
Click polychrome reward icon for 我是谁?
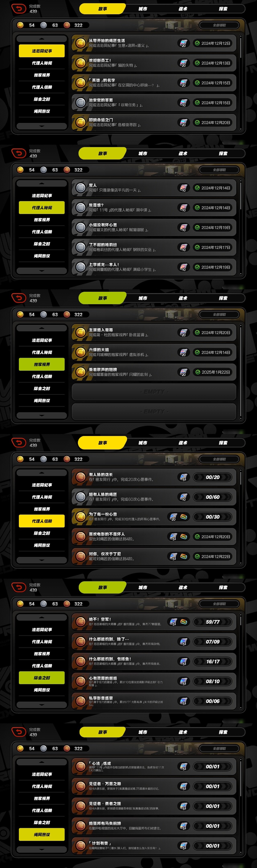(183, 208)
